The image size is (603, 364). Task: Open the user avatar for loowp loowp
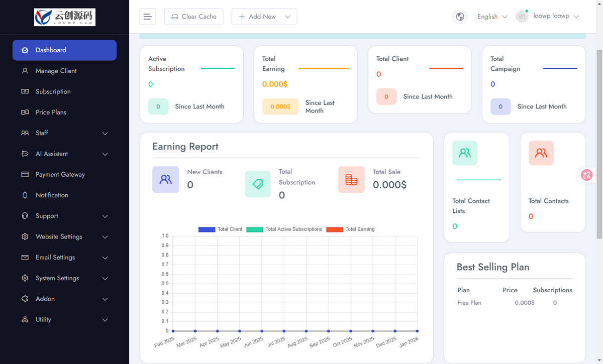(522, 17)
